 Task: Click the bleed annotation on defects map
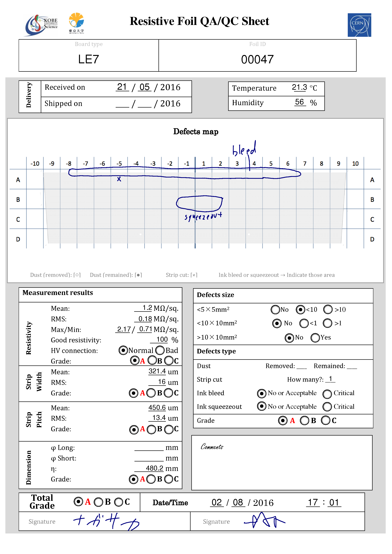point(244,148)
